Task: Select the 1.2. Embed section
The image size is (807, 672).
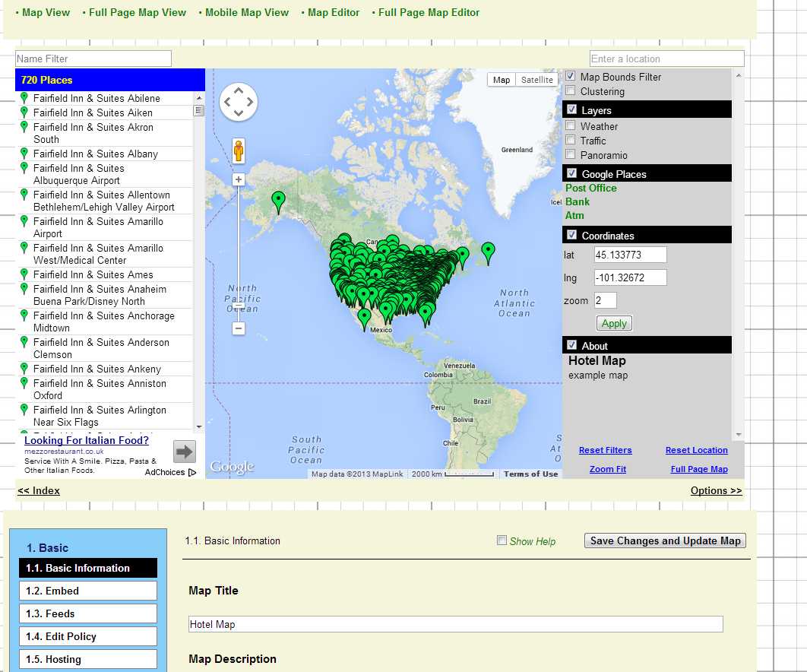Action: tap(88, 591)
